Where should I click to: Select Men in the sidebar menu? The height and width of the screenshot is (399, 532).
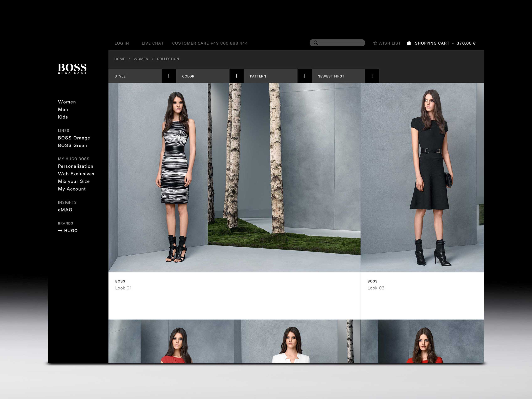[x=63, y=110]
